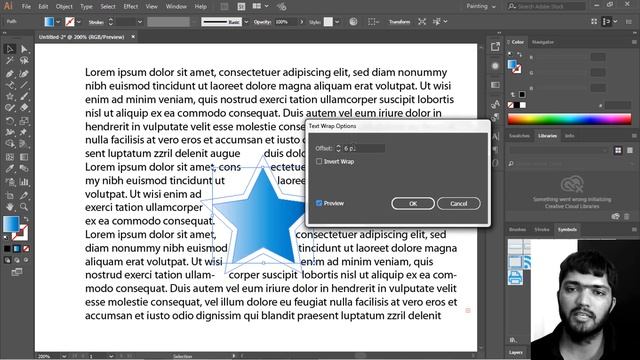Click the toolbar Fill gradient swatch
Image resolution: width=640 pixels, height=360 pixels.
(x=11, y=223)
